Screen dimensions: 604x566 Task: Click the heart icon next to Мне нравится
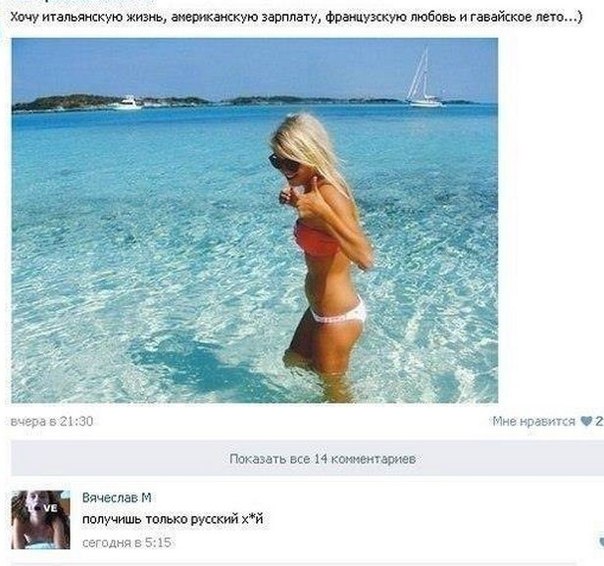coord(586,421)
